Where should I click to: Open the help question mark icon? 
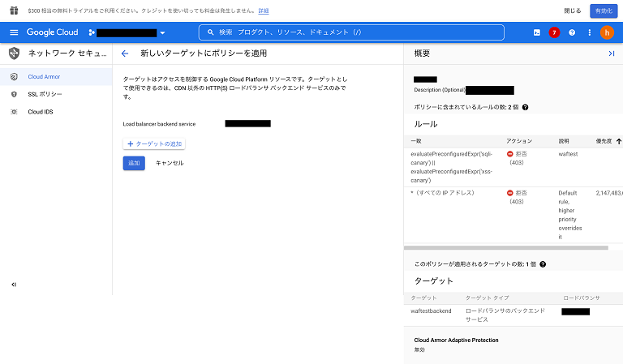click(x=572, y=32)
